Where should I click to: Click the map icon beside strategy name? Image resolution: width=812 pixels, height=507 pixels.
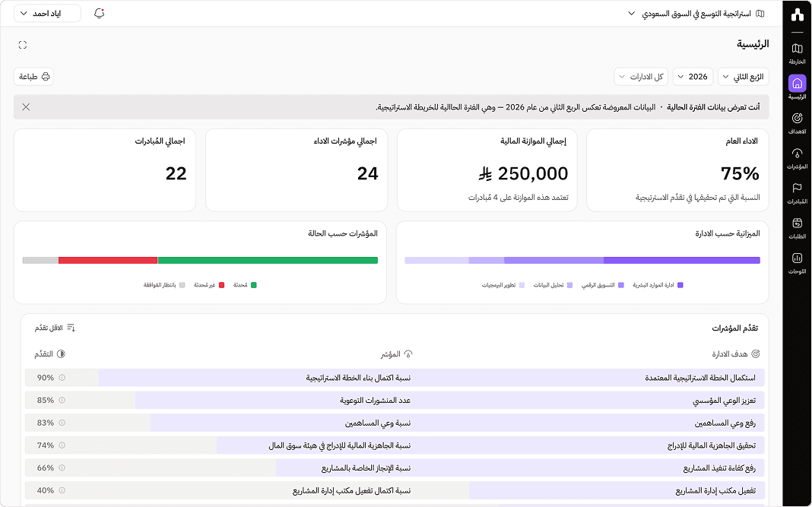760,14
